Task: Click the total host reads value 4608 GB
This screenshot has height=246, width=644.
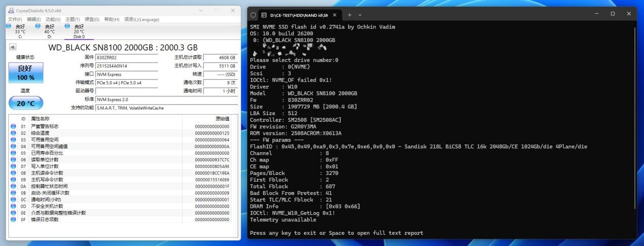Action: [220, 57]
